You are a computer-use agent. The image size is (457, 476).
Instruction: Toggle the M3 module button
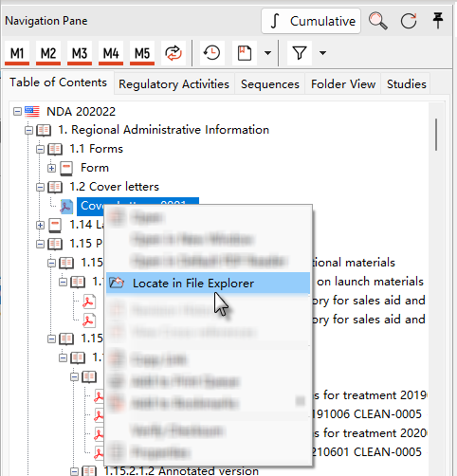click(80, 53)
